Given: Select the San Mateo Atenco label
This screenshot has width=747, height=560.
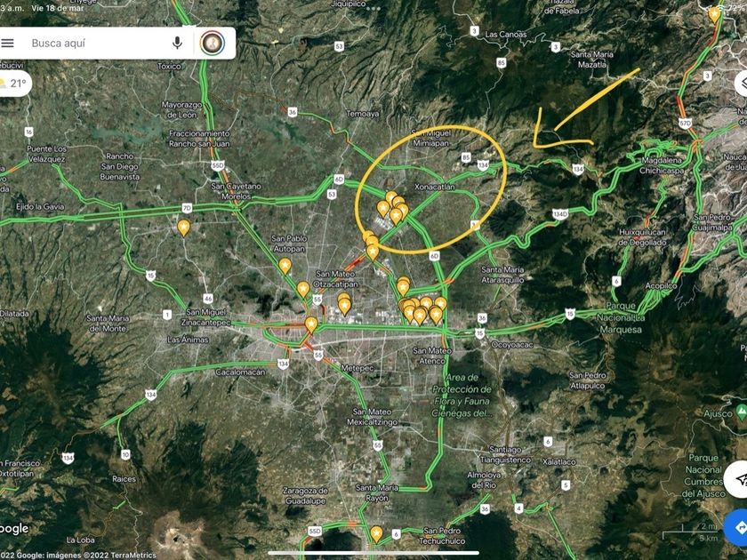Looking at the screenshot, I should pos(432,356).
